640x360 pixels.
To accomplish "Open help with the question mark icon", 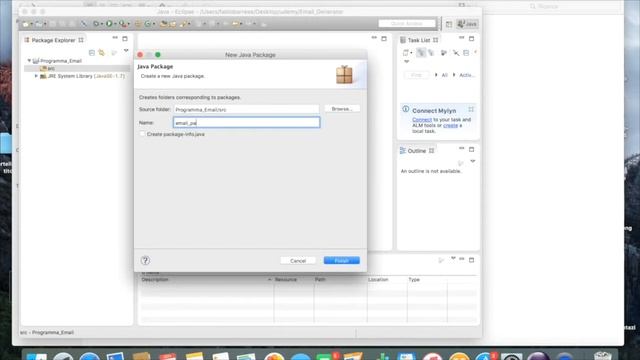I will point(145,260).
